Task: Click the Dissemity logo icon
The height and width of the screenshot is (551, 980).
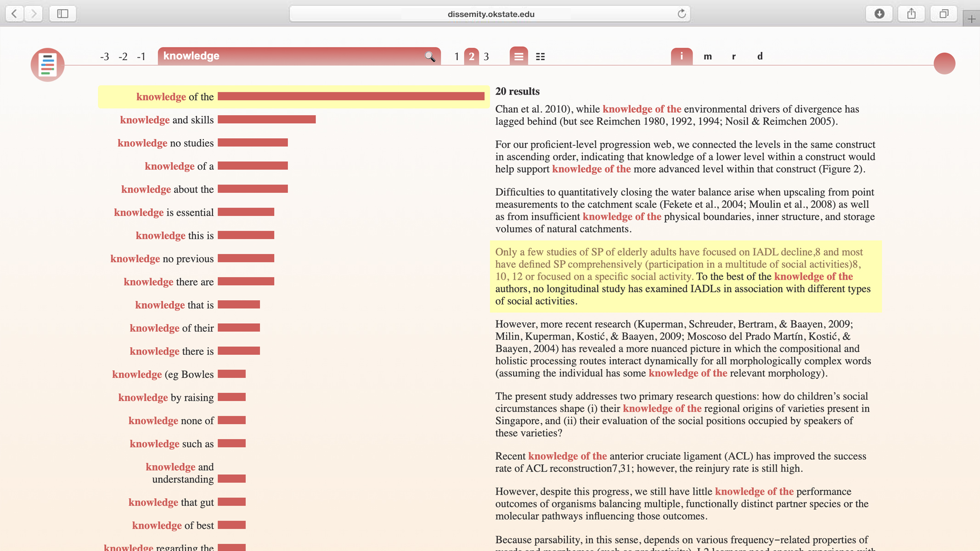Action: 47,64
